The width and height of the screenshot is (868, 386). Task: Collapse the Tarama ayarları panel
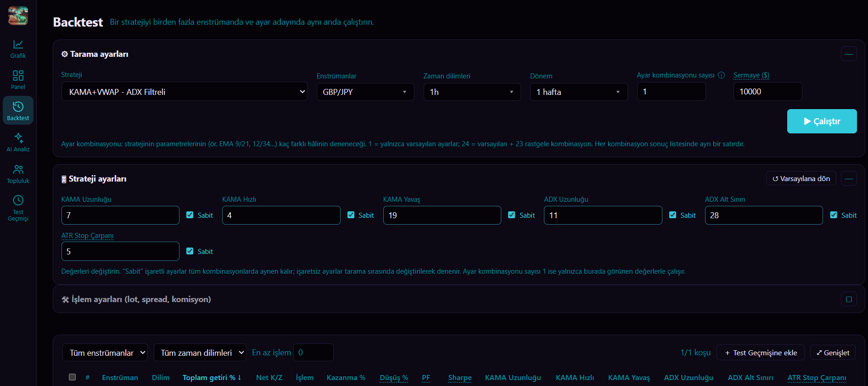(849, 54)
